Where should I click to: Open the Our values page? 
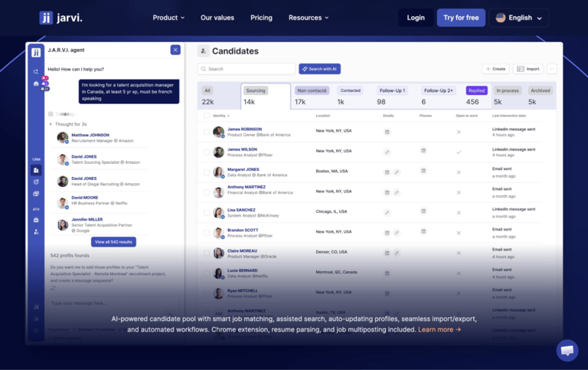tap(217, 18)
